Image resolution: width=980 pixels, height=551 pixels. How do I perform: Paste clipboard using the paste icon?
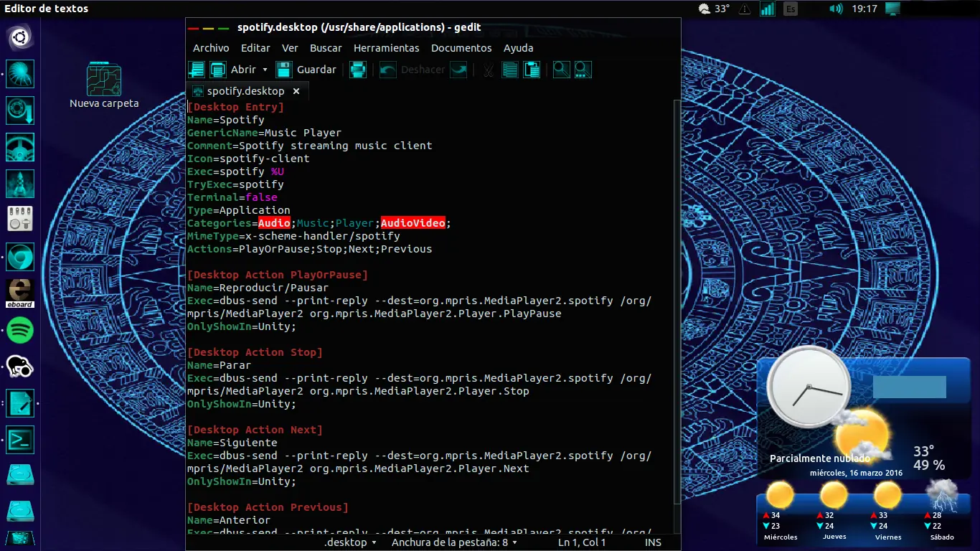pyautogui.click(x=532, y=70)
